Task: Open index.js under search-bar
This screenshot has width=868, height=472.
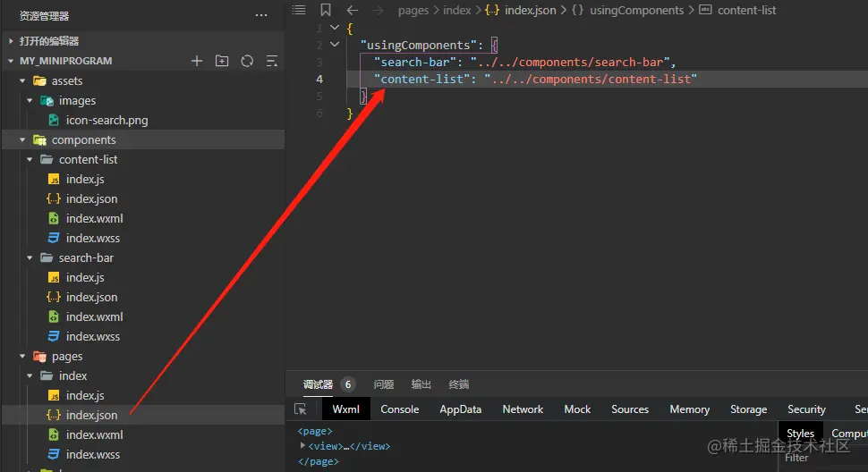Action: (x=85, y=277)
